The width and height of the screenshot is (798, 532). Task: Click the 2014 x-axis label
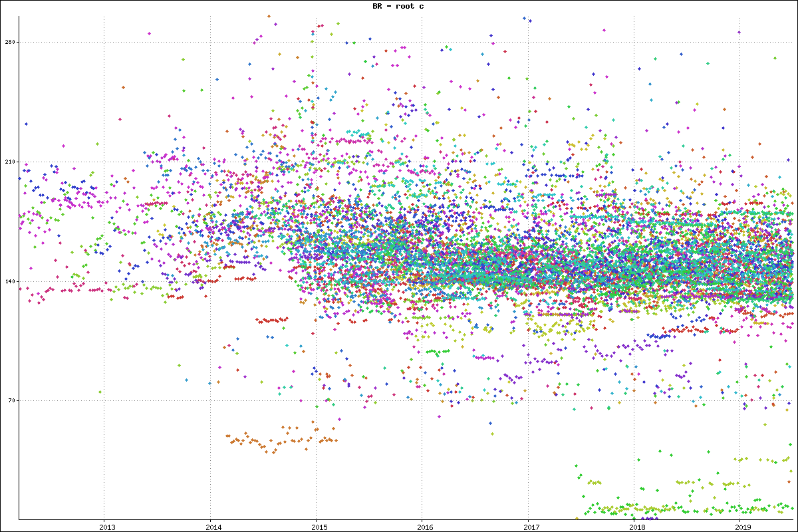[213, 527]
